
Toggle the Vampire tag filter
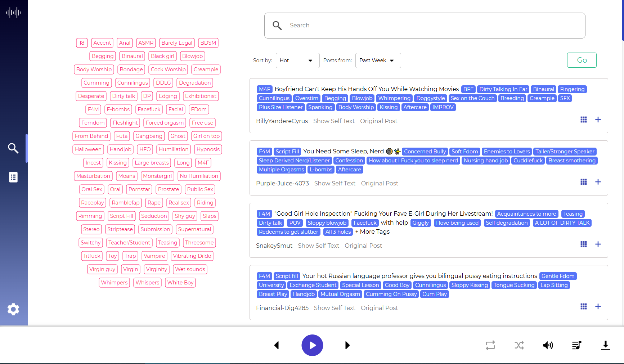tap(154, 256)
